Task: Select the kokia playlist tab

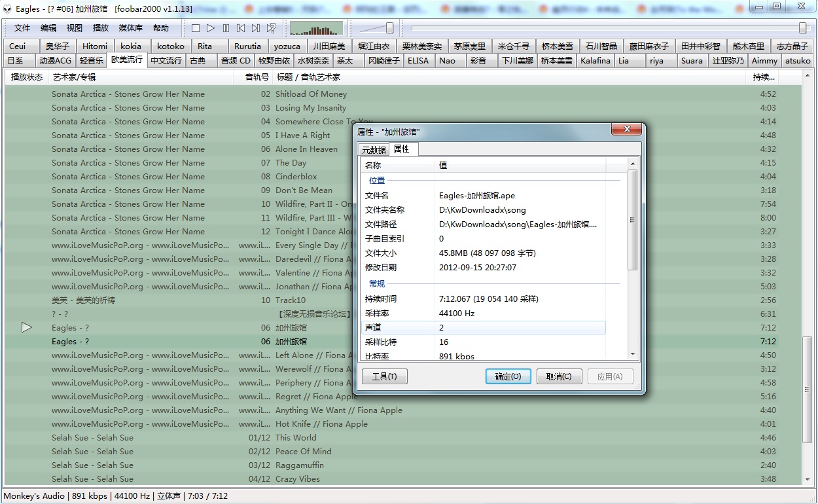Action: pos(131,46)
